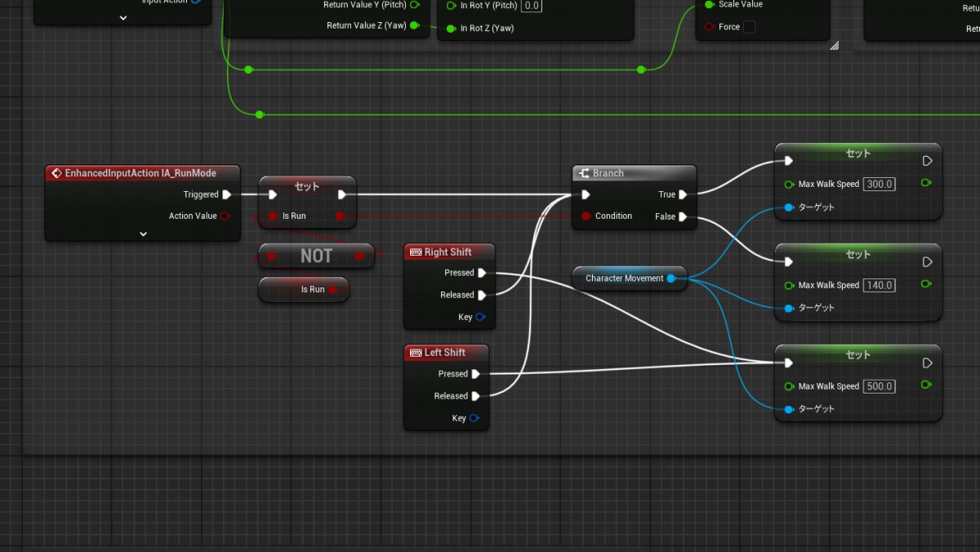Click the Right Shift keyboard icon
The height and width of the screenshot is (552, 980).
pos(415,252)
